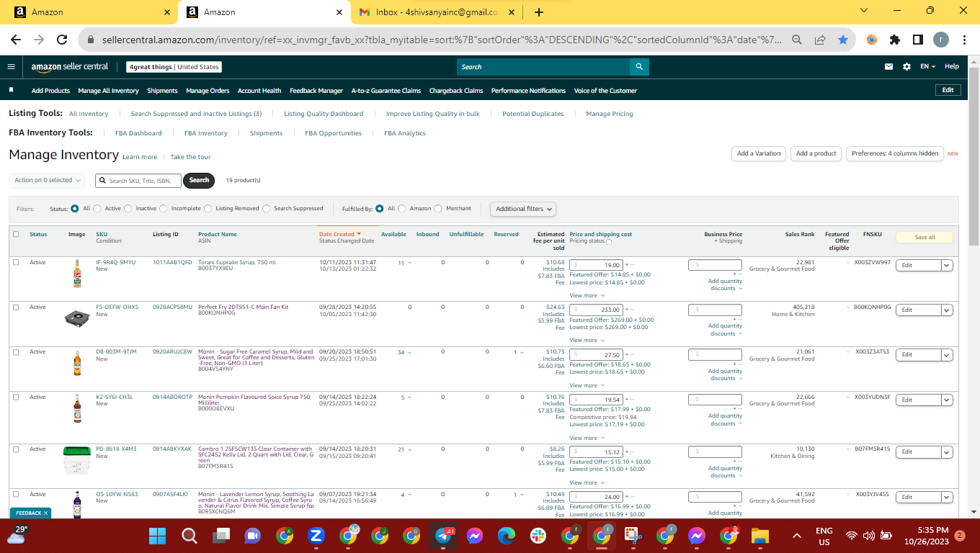
Task: Open Windows taskbar search
Action: [189, 536]
